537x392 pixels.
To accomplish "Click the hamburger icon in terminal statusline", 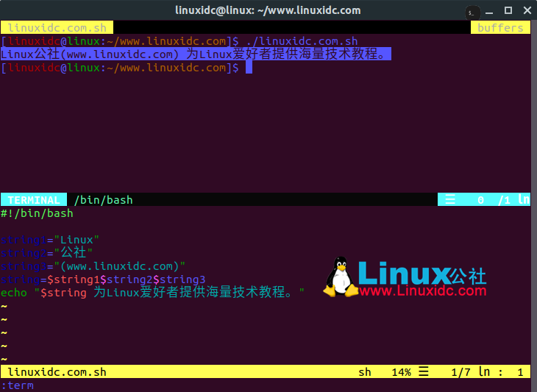I will point(450,199).
